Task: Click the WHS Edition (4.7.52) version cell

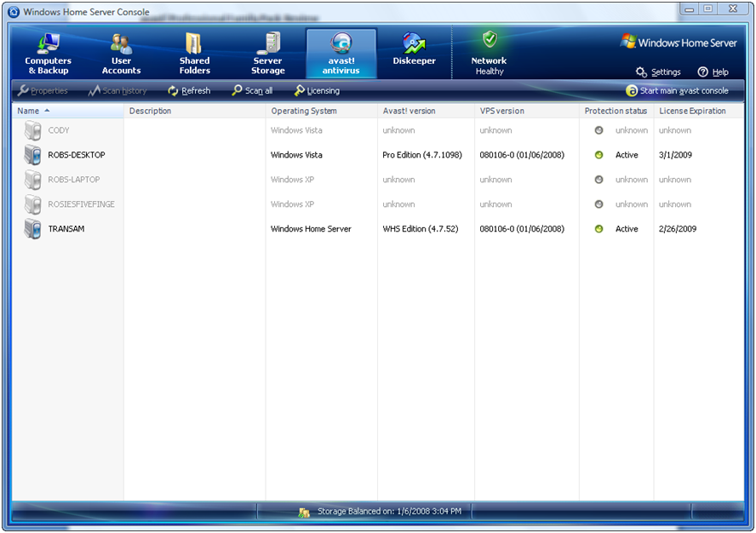Action: click(x=421, y=229)
